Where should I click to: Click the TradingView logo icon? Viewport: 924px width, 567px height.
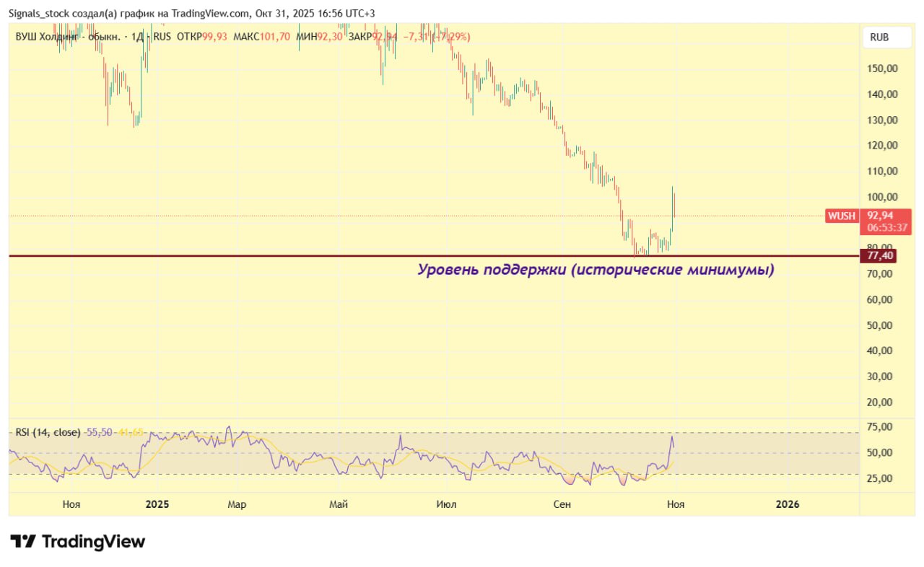[22, 541]
